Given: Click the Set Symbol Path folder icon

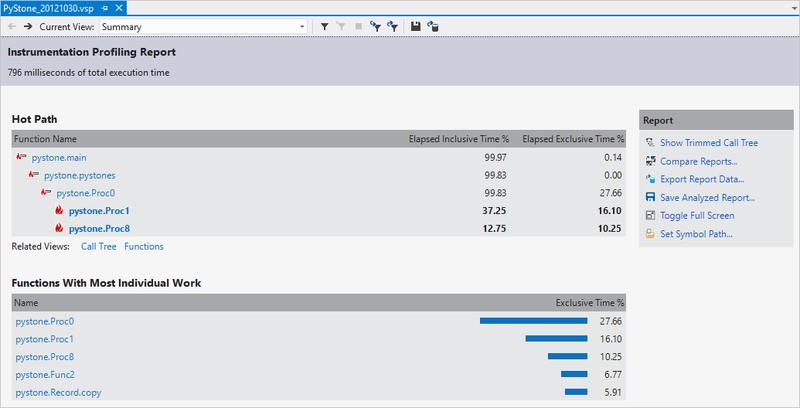Looking at the screenshot, I should coord(650,234).
